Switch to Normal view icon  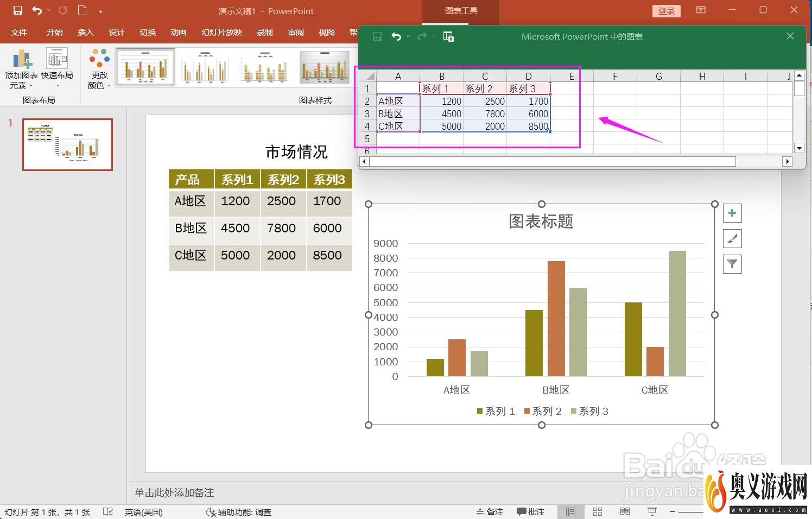(x=570, y=512)
